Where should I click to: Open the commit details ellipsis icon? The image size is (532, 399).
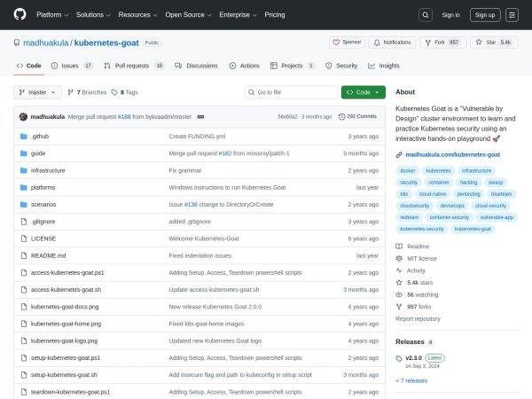tap(200, 117)
